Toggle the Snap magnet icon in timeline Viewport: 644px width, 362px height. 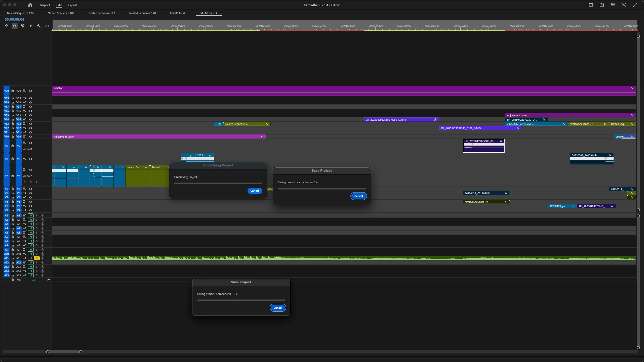[15, 26]
